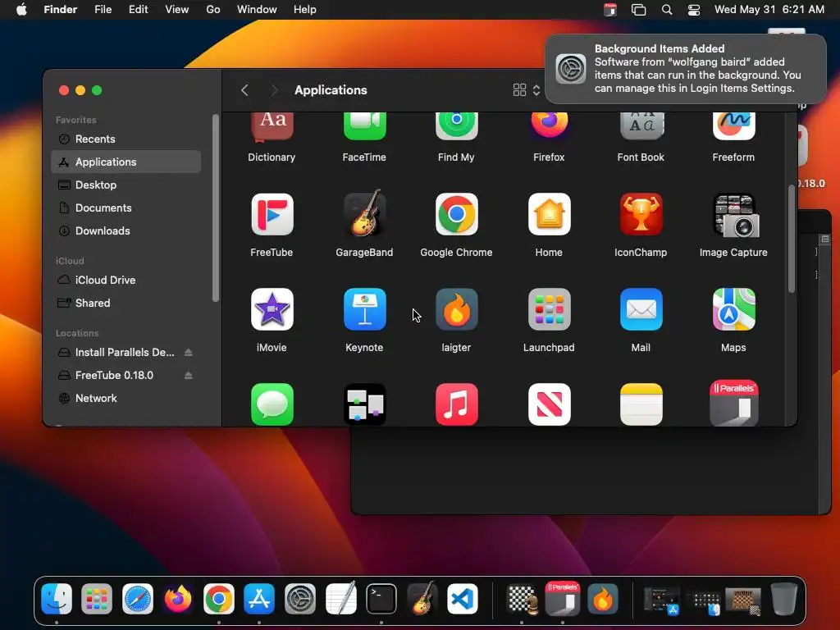840x630 pixels.
Task: Open the File menu
Action: click(103, 10)
